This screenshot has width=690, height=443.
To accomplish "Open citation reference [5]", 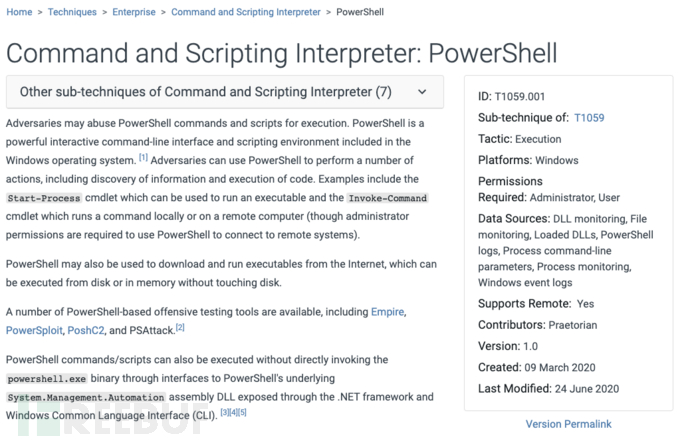I will [242, 412].
